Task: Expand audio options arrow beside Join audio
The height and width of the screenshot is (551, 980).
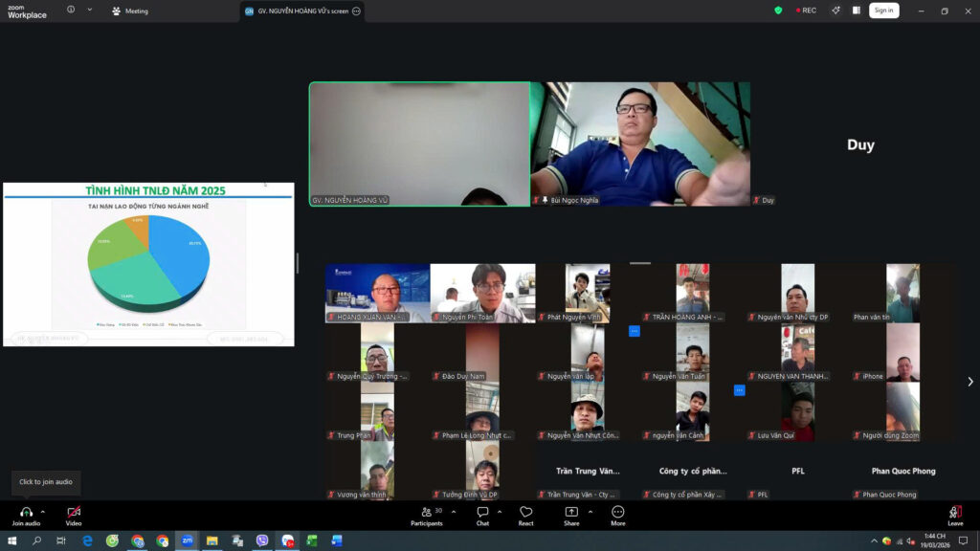Action: pos(43,512)
